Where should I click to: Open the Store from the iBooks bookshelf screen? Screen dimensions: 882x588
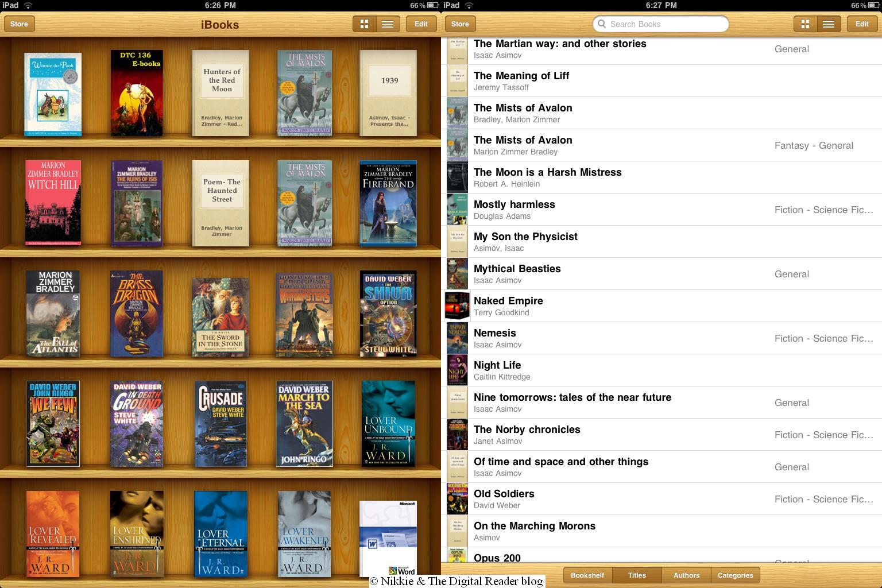pos(19,24)
